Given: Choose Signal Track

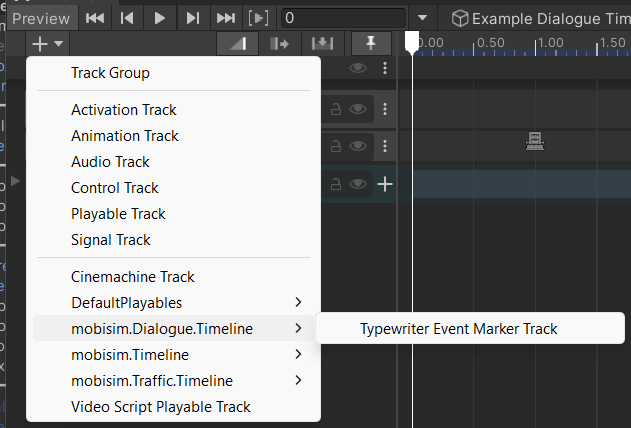Looking at the screenshot, I should (173, 240).
